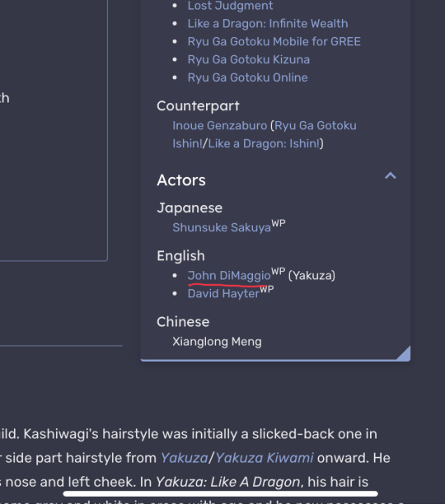The image size is (445, 504).
Task: Click the Japanese subheading
Action: [x=190, y=208]
